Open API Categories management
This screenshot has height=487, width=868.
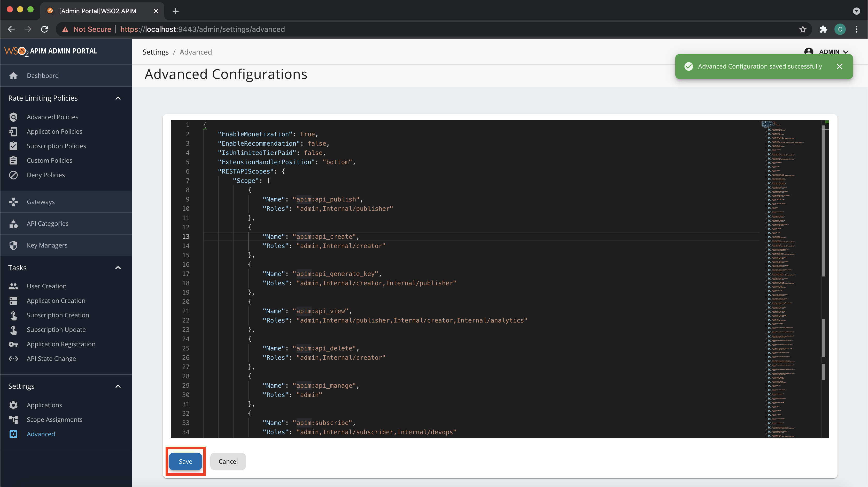pos(47,223)
